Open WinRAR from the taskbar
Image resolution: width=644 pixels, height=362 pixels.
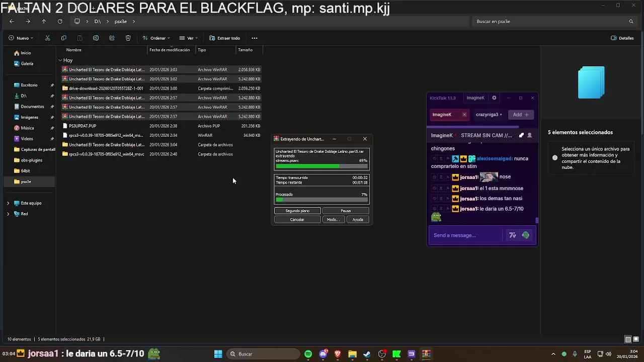click(x=426, y=354)
